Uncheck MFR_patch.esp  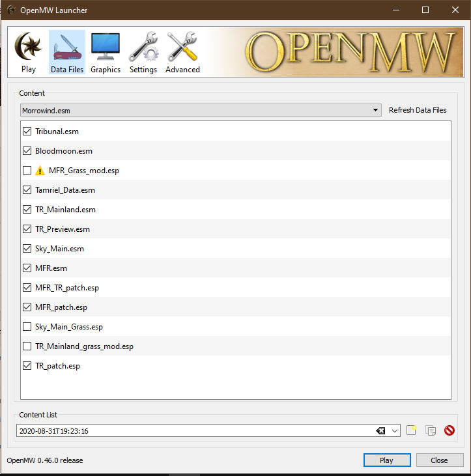pos(27,307)
